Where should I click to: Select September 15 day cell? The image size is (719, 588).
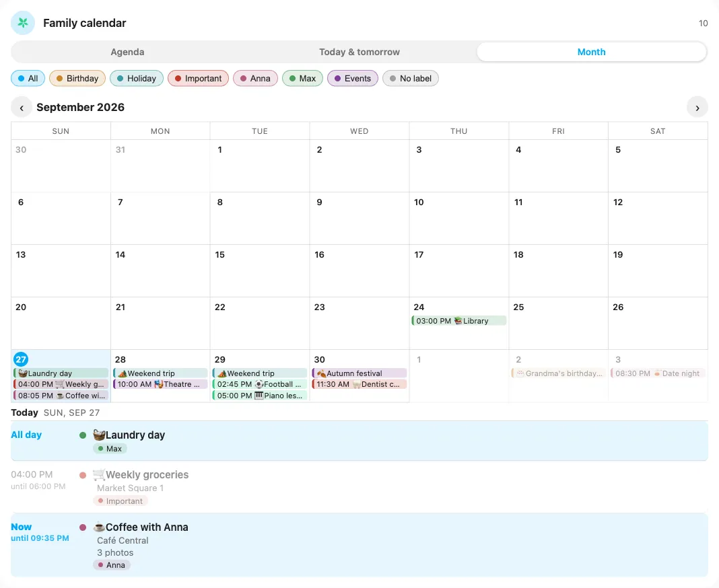point(260,271)
